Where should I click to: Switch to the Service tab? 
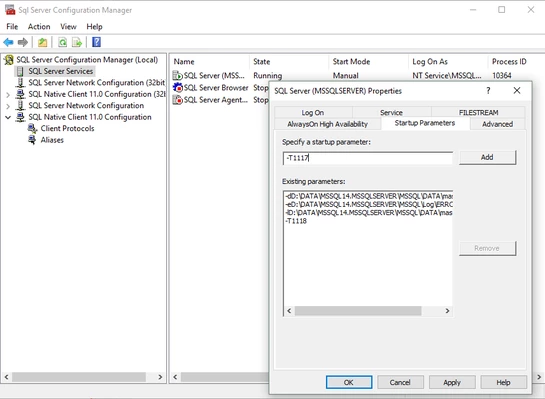(391, 113)
